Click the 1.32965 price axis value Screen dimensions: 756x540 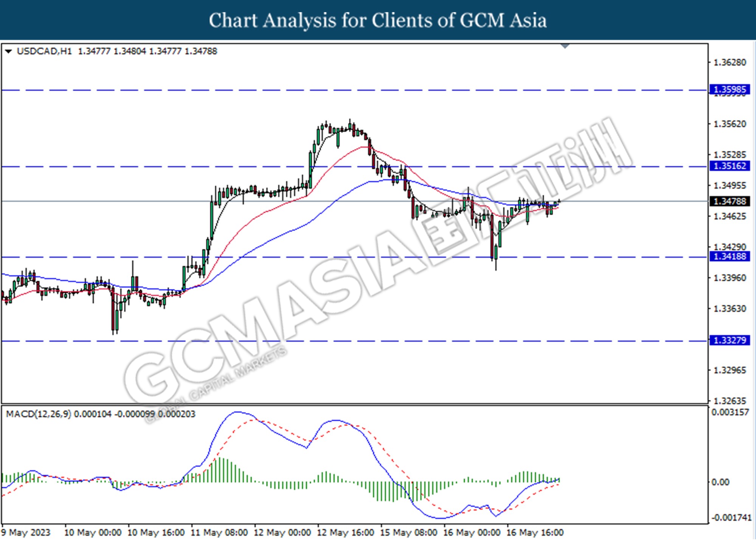pos(730,370)
